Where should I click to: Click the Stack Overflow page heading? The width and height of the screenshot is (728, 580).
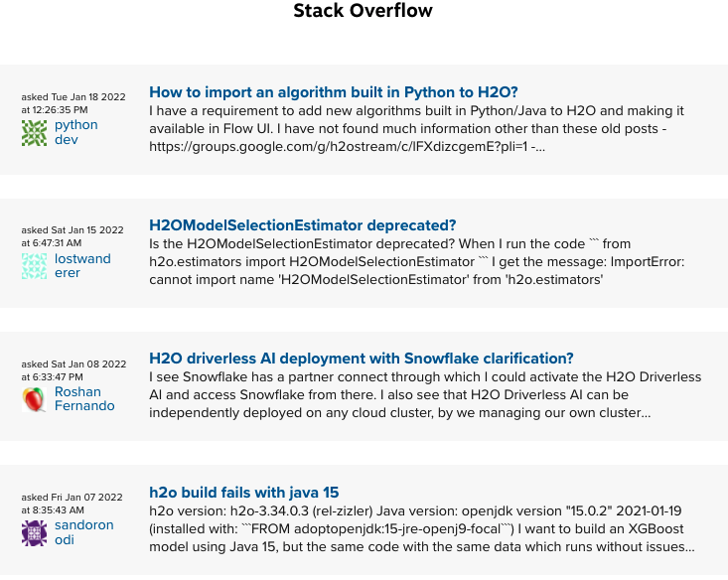coord(364,11)
